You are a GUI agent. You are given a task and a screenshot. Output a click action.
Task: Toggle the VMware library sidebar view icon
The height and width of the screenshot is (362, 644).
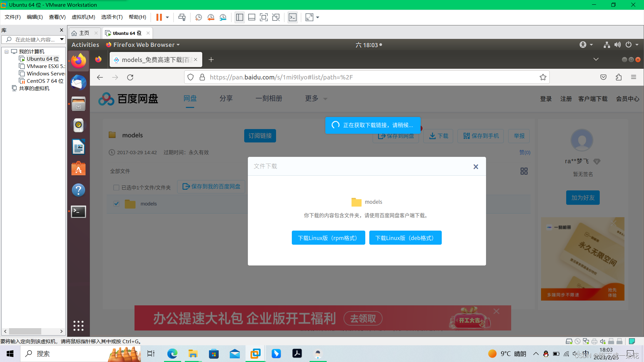(239, 17)
